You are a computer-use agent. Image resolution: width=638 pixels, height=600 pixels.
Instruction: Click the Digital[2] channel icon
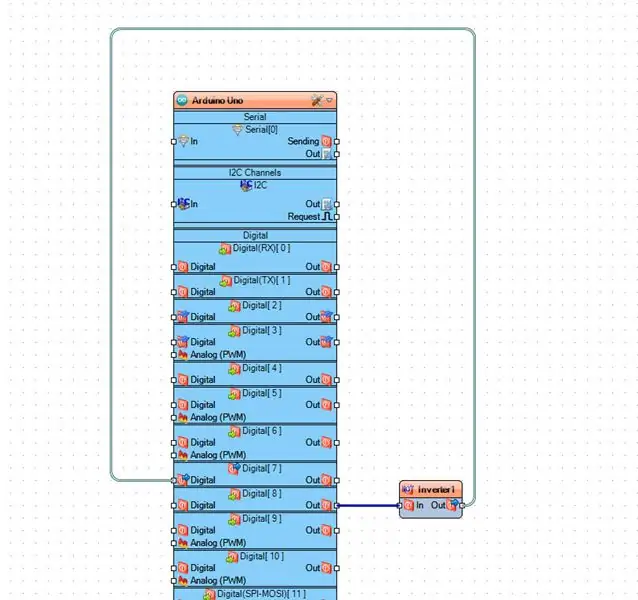234,306
